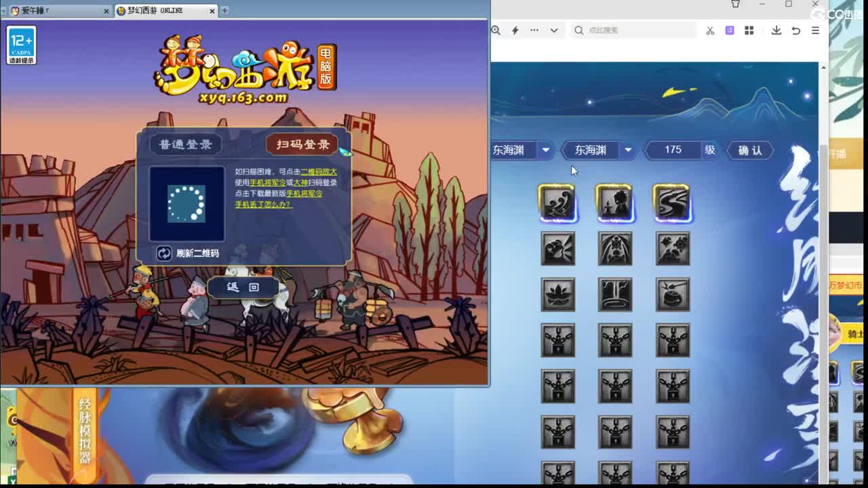This screenshot has height=488, width=868.
Task: Click the 刷新二维码 label
Action: [197, 253]
